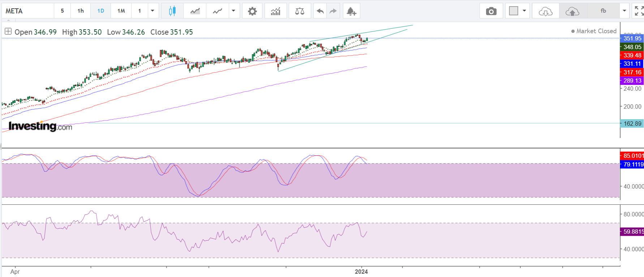Viewport: 644px width, 277px height.
Task: Save chart with cloud-upload icon
Action: (572, 11)
